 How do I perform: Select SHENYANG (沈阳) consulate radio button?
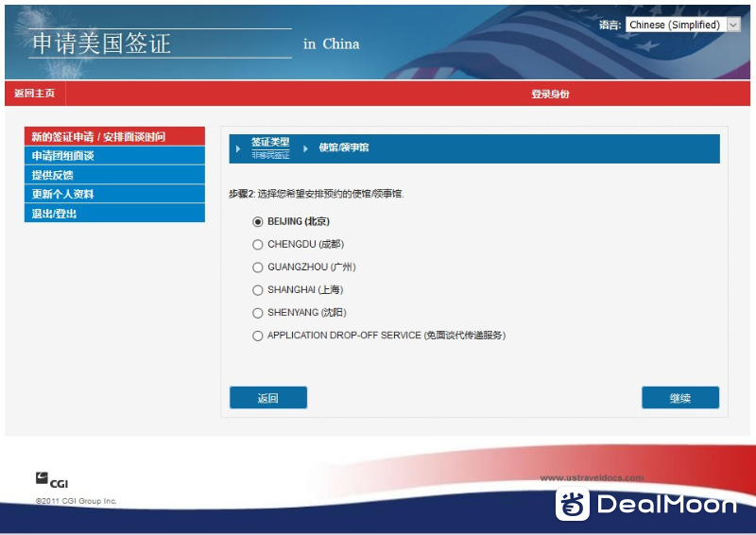pos(257,313)
